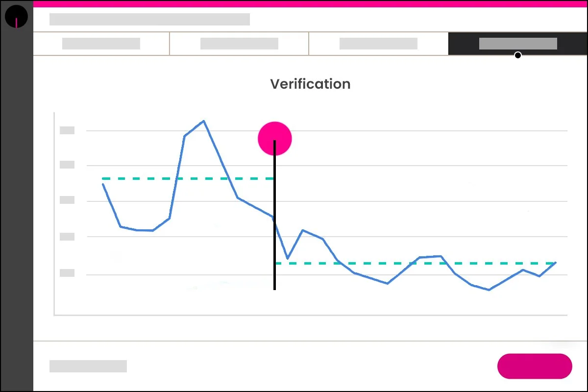Image resolution: width=588 pixels, height=392 pixels.
Task: Open the header title placeholder dropdown
Action: click(149, 19)
